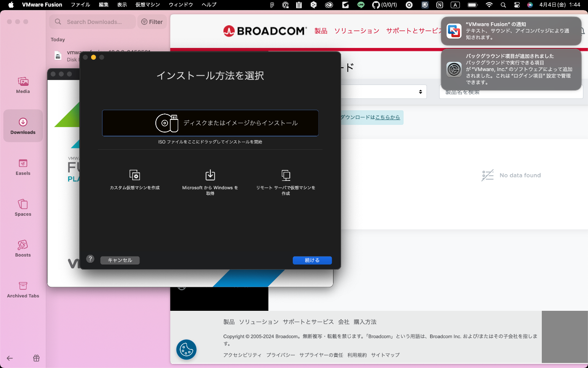Image resolution: width=588 pixels, height=368 pixels.
Task: Select install from disc or image option
Action: click(210, 123)
